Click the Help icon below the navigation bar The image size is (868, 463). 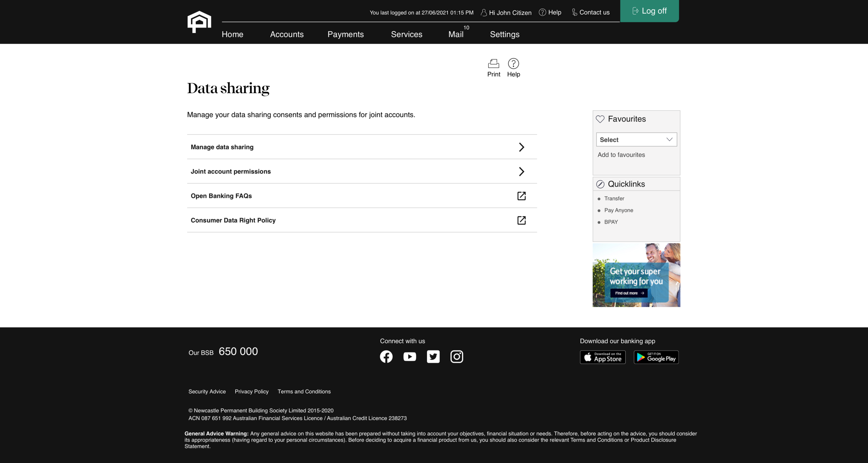pos(513,64)
